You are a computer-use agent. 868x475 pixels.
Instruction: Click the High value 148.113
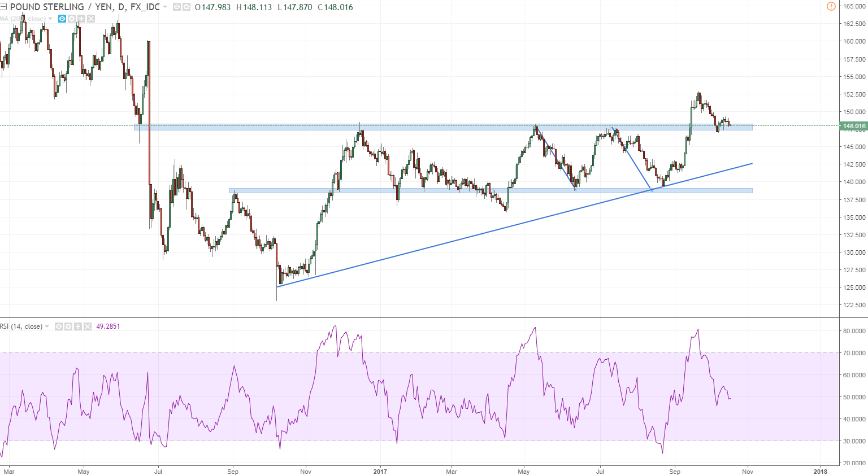click(258, 7)
